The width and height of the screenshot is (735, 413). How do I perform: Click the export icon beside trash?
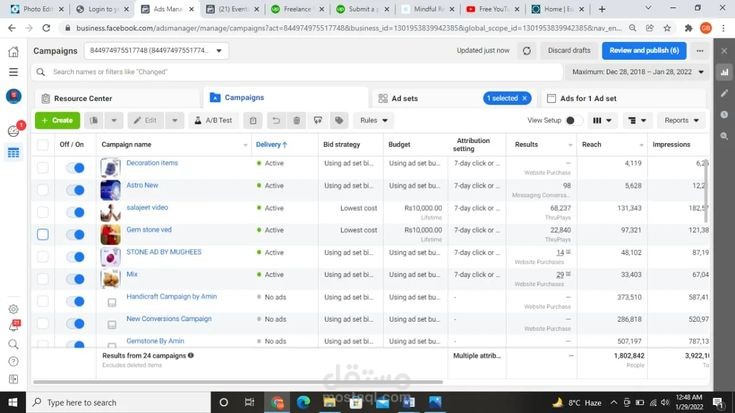(x=318, y=120)
